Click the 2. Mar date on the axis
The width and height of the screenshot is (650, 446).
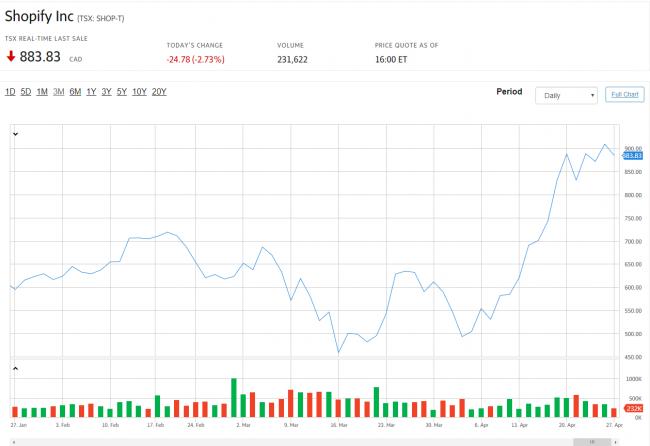coord(243,425)
